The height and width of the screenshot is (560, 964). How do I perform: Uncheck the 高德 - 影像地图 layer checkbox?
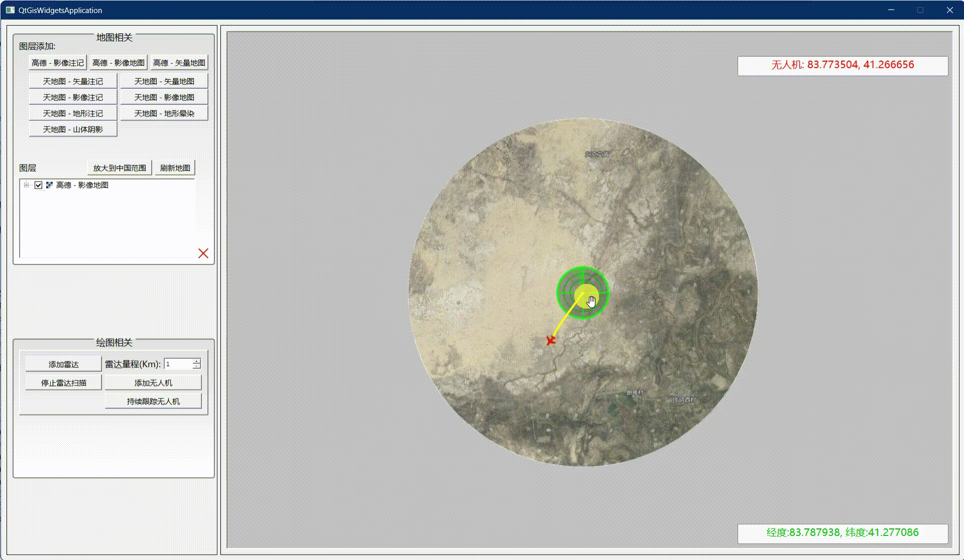(x=39, y=185)
